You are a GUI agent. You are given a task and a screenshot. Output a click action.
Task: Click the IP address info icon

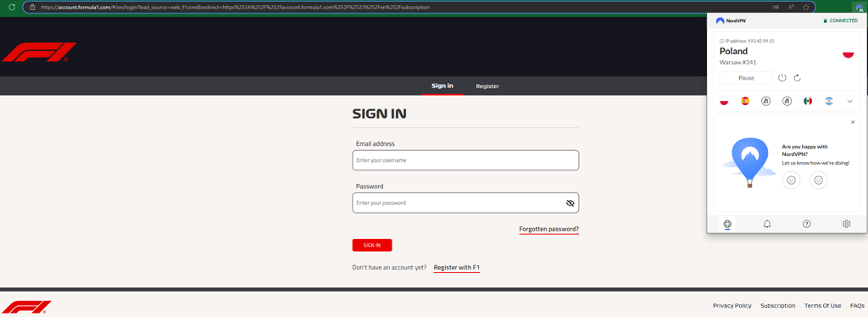(x=721, y=41)
